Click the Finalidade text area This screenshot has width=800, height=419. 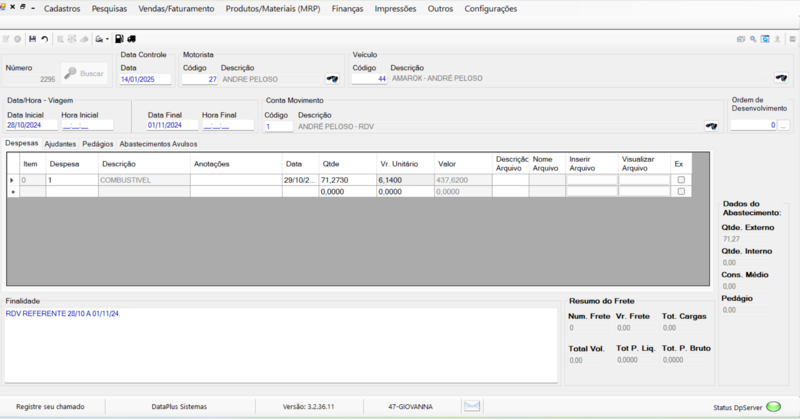(x=281, y=344)
